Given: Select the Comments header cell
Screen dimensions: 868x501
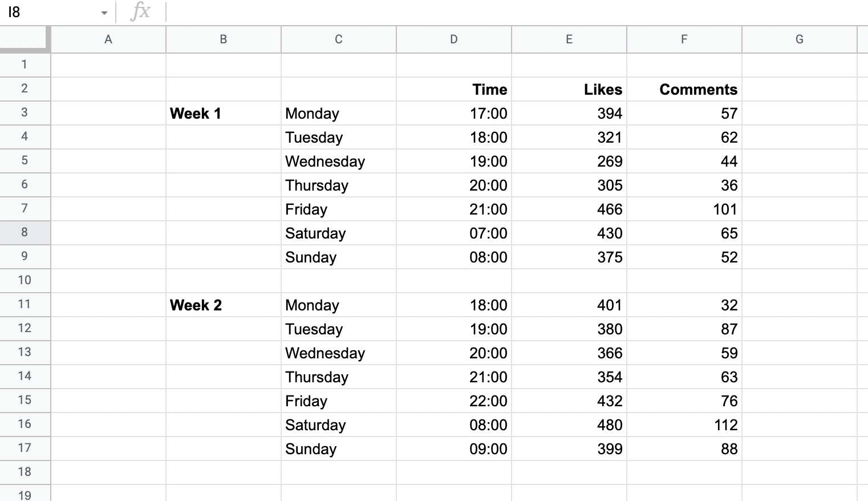Looking at the screenshot, I should point(684,90).
